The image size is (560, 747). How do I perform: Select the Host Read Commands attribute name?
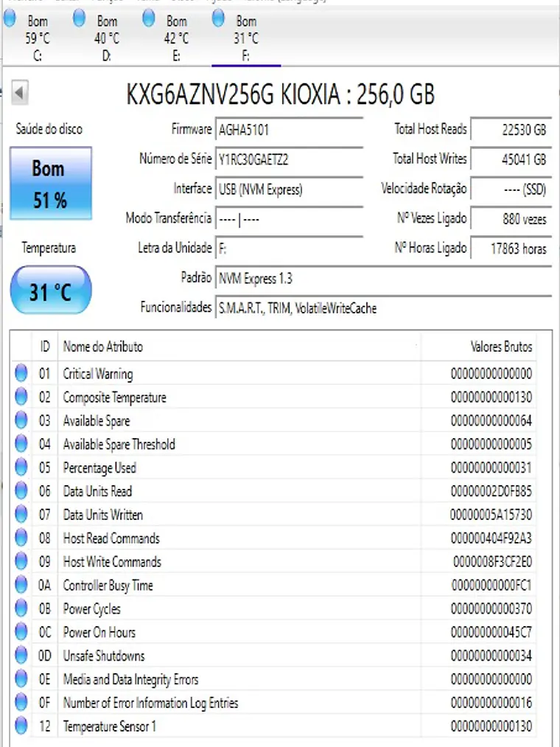point(111,538)
